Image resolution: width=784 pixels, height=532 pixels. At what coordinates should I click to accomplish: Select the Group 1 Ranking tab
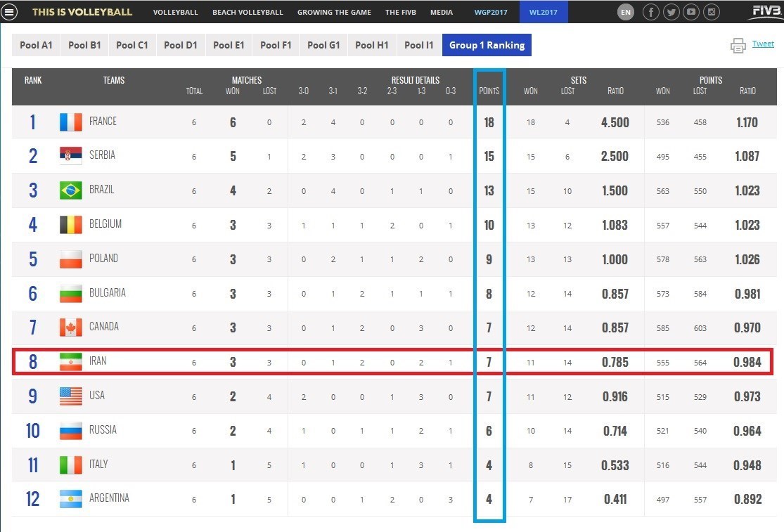tap(487, 45)
